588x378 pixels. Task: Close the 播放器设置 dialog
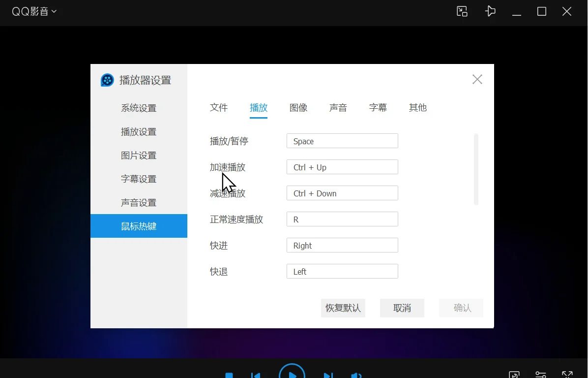pos(477,79)
